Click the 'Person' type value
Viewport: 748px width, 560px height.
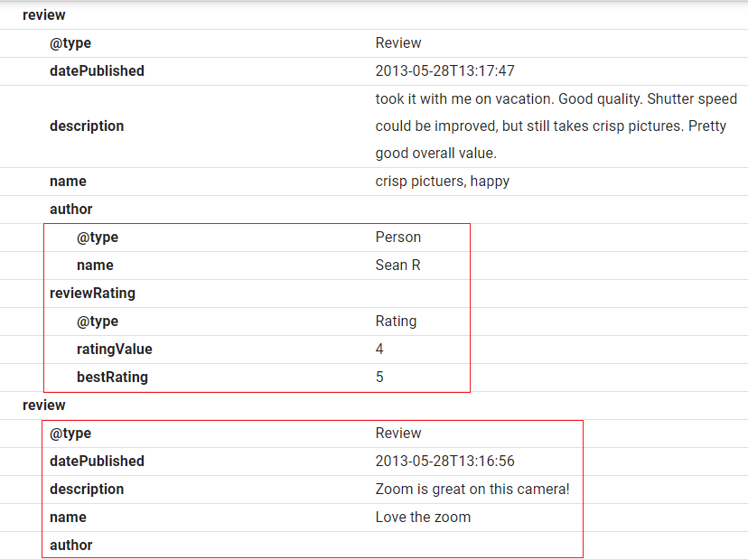397,237
